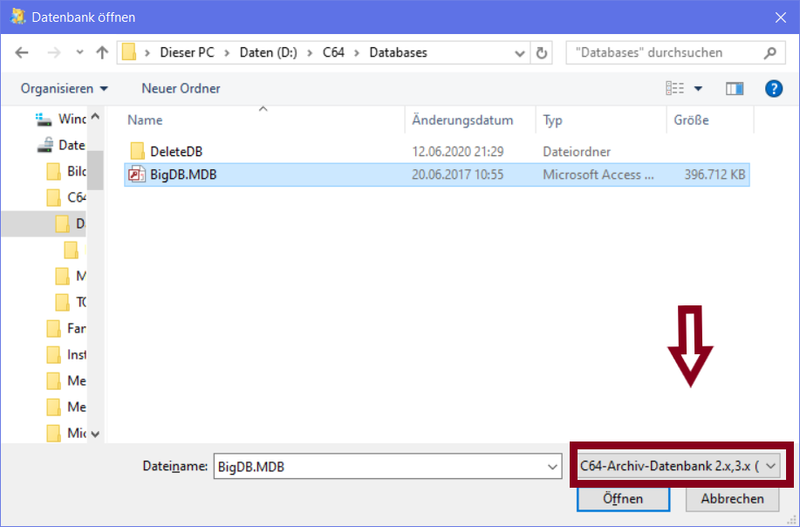Open the Dateiname history dropdown arrow
The width and height of the screenshot is (800, 527).
[x=553, y=466]
